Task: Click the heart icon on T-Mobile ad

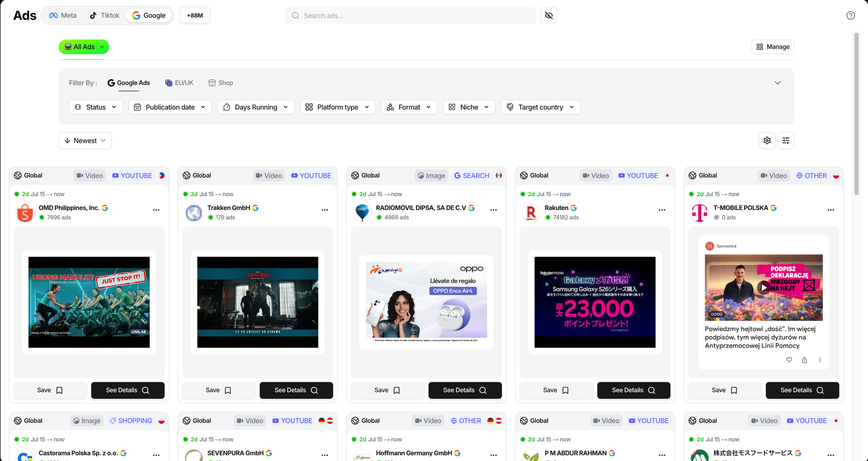Action: [x=789, y=360]
